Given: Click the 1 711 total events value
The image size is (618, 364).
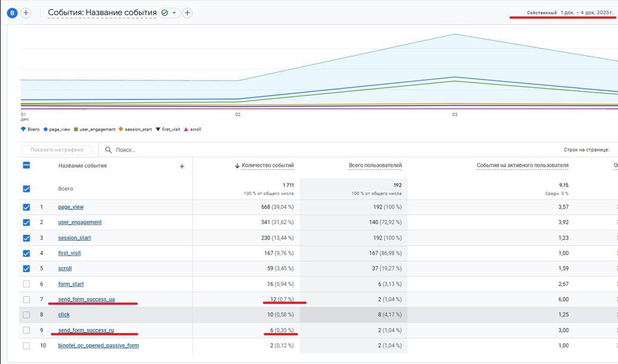Looking at the screenshot, I should pos(288,185).
